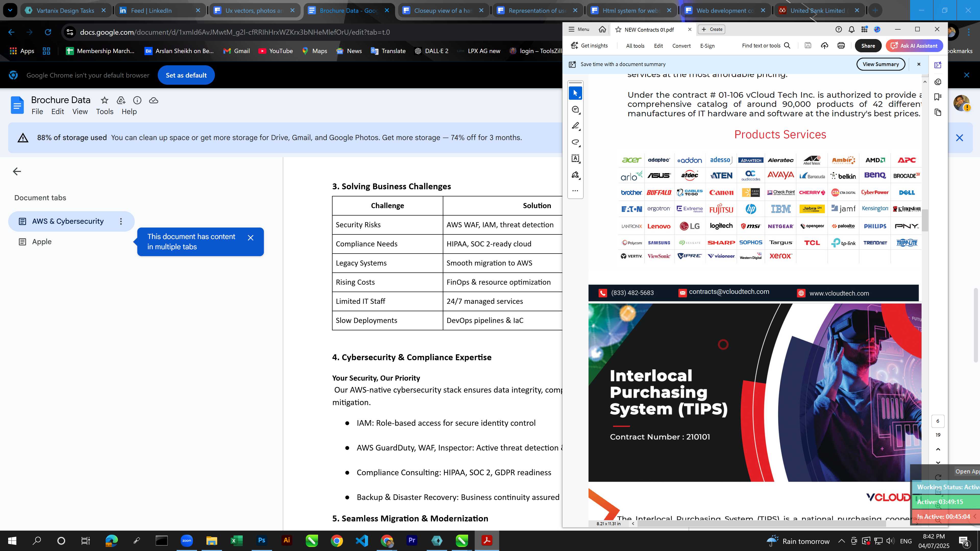980x551 pixels.
Task: Print the PDF with the printer icon
Action: tap(841, 46)
